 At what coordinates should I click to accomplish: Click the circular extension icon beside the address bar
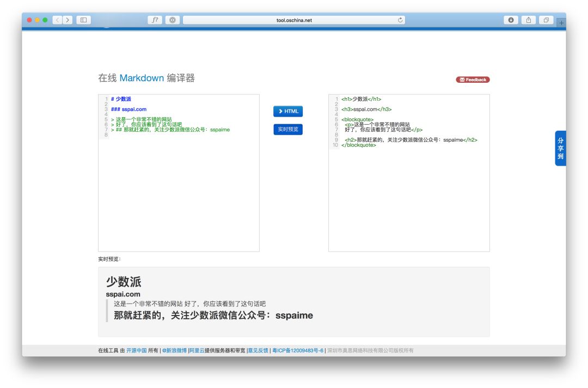173,20
